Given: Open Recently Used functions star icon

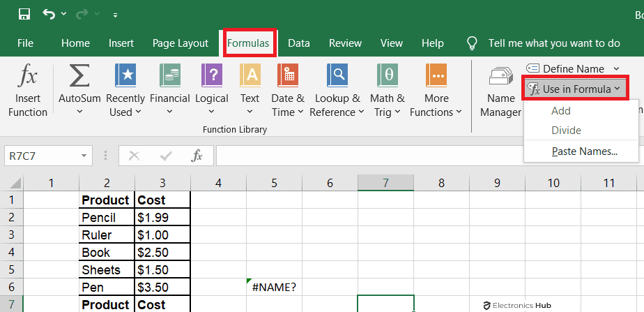Looking at the screenshot, I should pyautogui.click(x=125, y=75).
